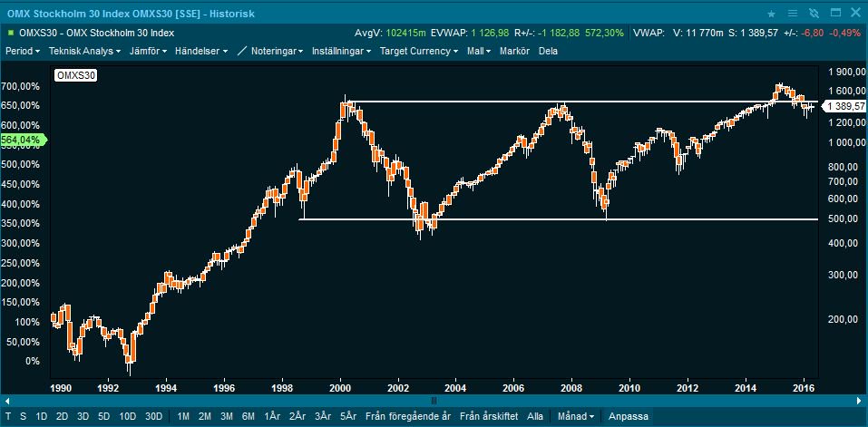Switch to the 5D time range
The image size is (868, 427).
pos(104,416)
